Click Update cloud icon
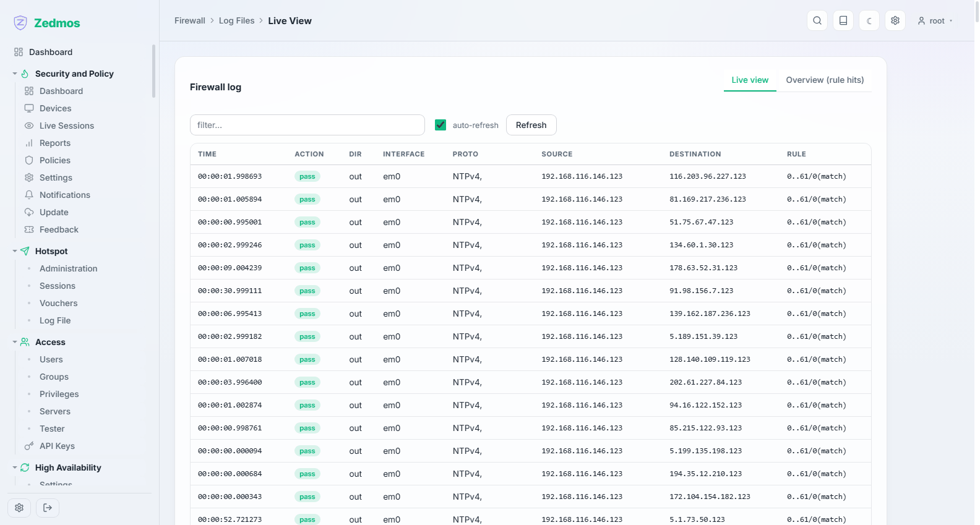This screenshot has height=525, width=980. [29, 212]
